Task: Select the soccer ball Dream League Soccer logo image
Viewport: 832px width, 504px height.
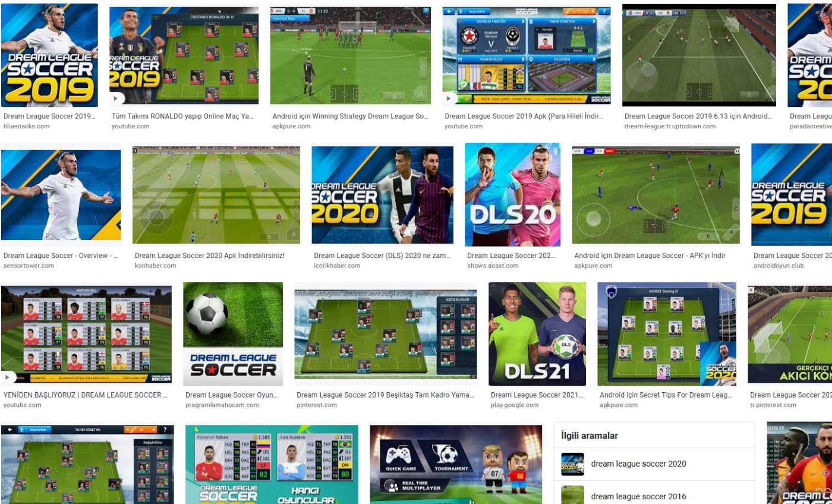Action: (x=232, y=333)
